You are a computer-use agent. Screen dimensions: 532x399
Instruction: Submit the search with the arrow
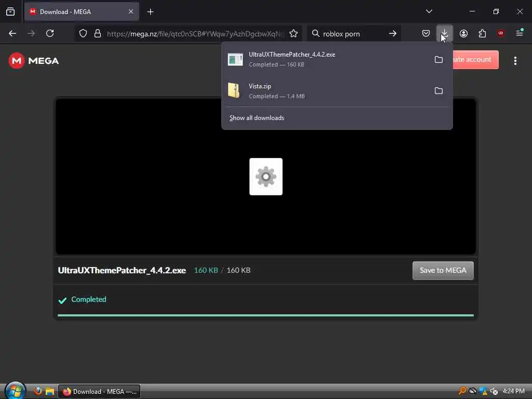[x=393, y=33]
